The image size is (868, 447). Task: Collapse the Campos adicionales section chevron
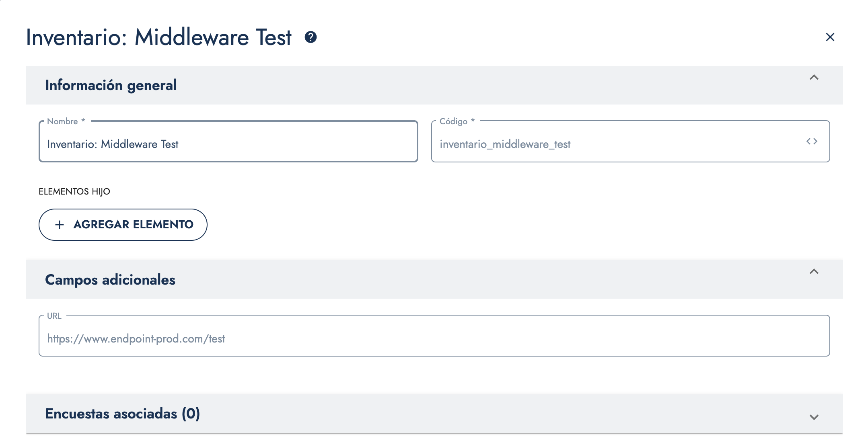point(814,272)
